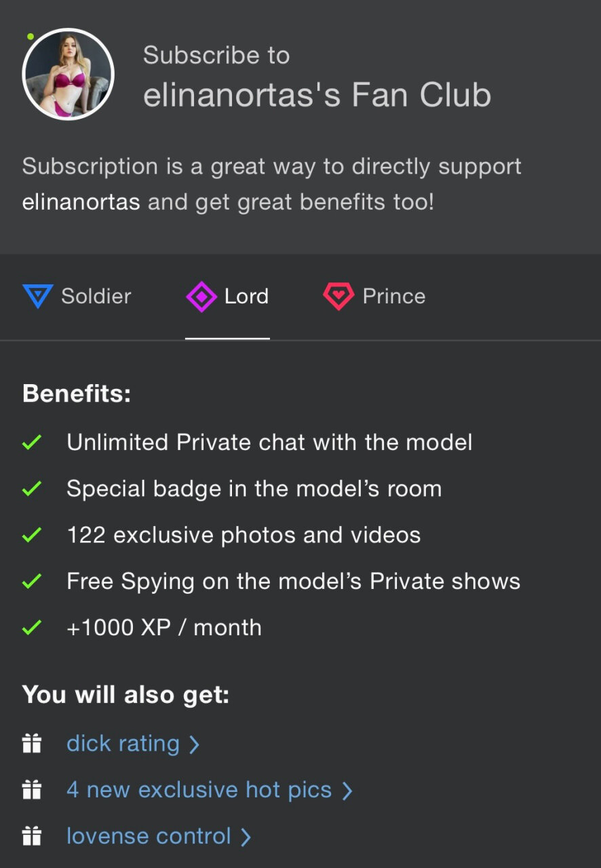Click checkmark next to Unlimited Private chat
Viewport: 601px width, 868px height.
[x=32, y=443]
